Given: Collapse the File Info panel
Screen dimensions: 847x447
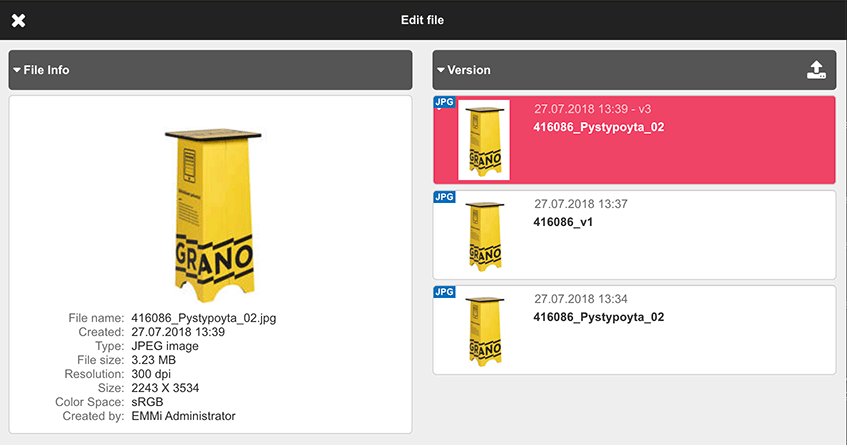Looking at the screenshot, I should [17, 70].
